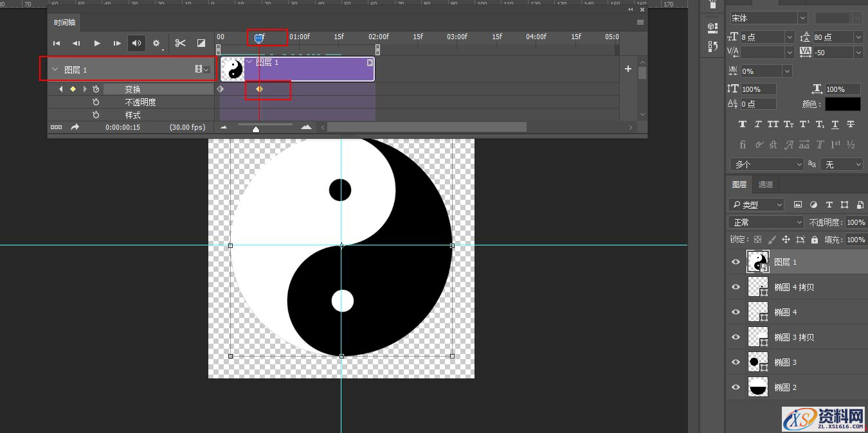868x433 pixels.
Task: Click the Lock position icon in Layers panel
Action: click(x=787, y=240)
